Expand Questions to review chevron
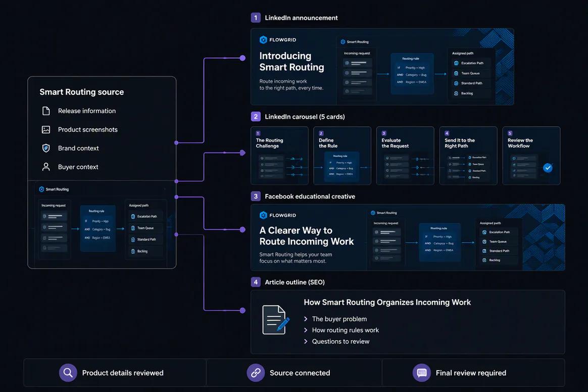Screen dimensions: 588x392 point(306,341)
